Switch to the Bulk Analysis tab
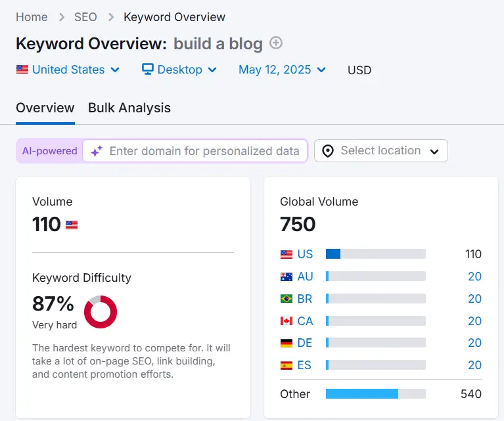Screen dimensions: 504x421 pos(129,108)
